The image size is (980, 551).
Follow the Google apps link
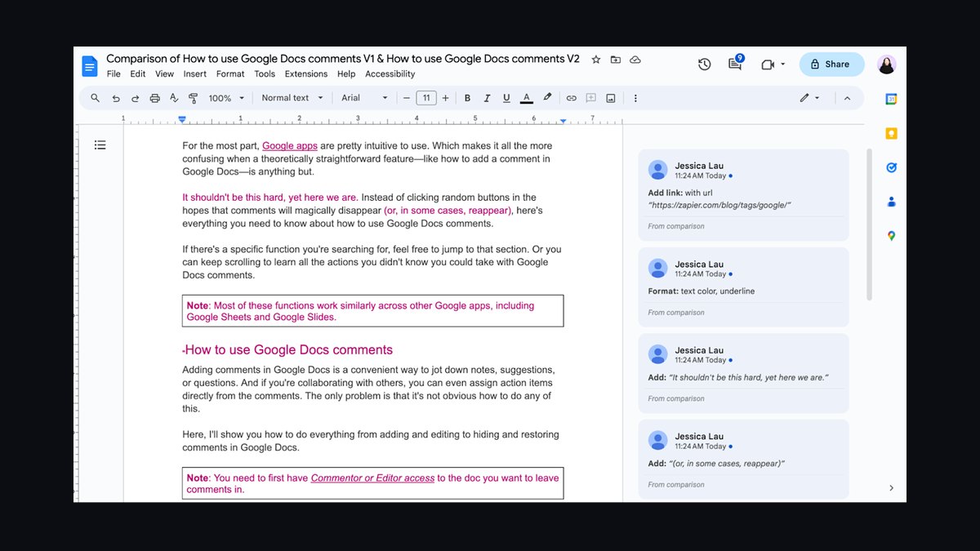tap(290, 146)
